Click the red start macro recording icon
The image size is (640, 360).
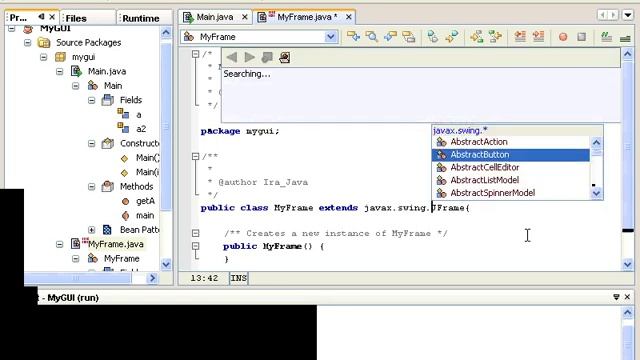pos(563,37)
